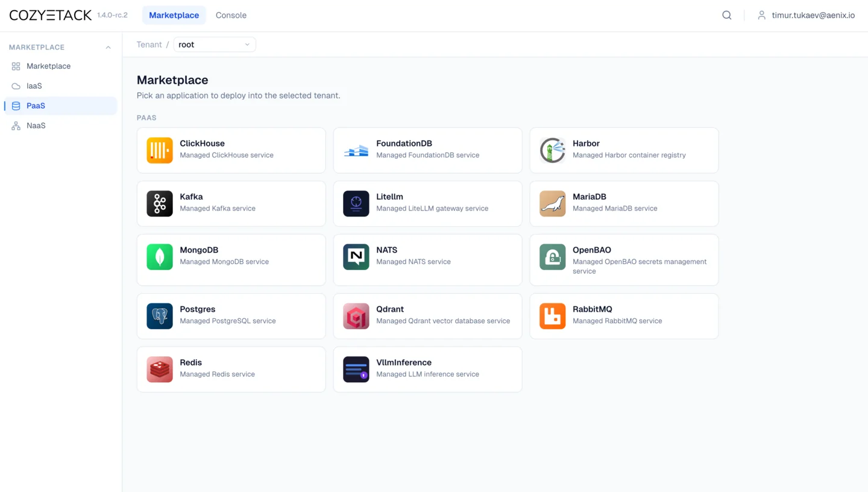The height and width of the screenshot is (492, 868).
Task: Click the MongoDB title text
Action: [199, 250]
